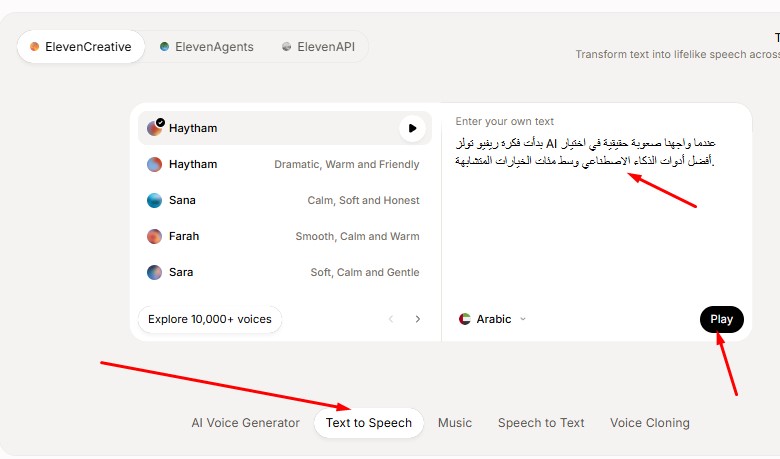
Task: Click 'Smooth, Calm and Warm' description
Action: 357,236
